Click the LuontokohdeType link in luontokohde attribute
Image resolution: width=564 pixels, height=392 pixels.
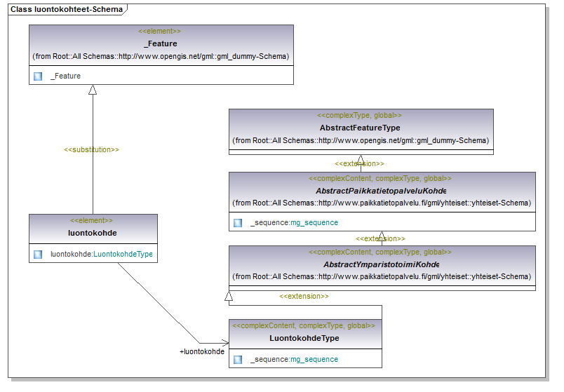pos(123,255)
